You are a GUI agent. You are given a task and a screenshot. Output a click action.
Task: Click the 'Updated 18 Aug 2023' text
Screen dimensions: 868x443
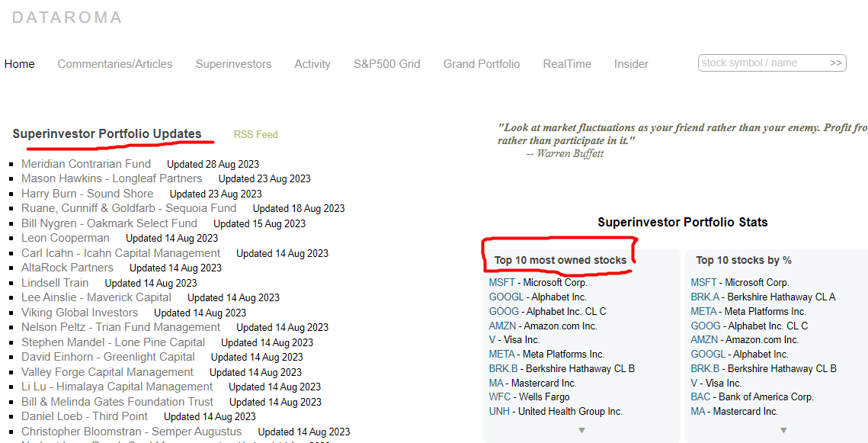point(299,209)
